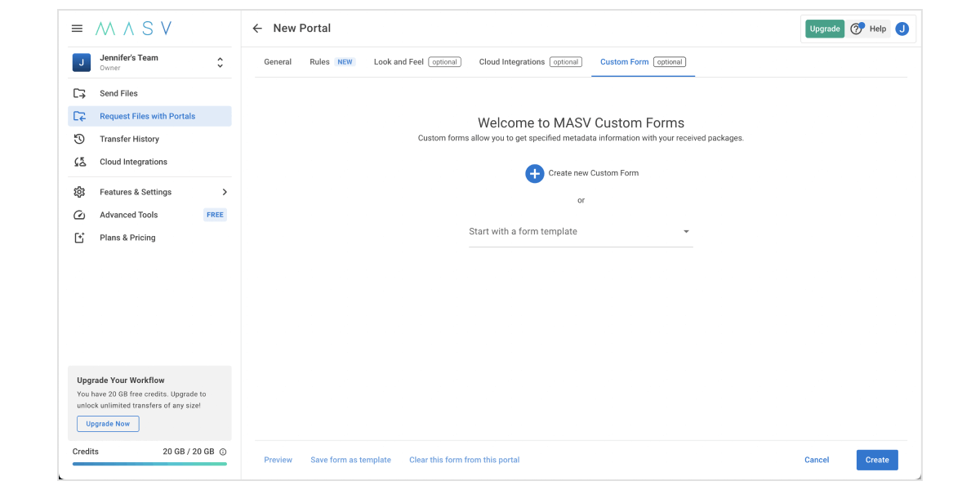This screenshot has height=490, width=980.
Task: Click the Request Files with Portals icon
Action: pos(79,116)
